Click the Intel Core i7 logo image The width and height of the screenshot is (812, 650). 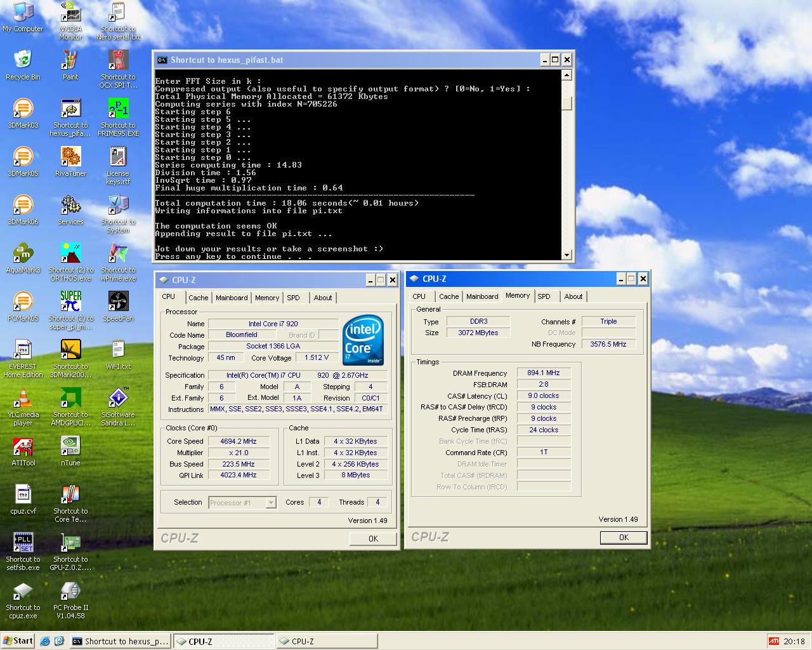pos(363,340)
